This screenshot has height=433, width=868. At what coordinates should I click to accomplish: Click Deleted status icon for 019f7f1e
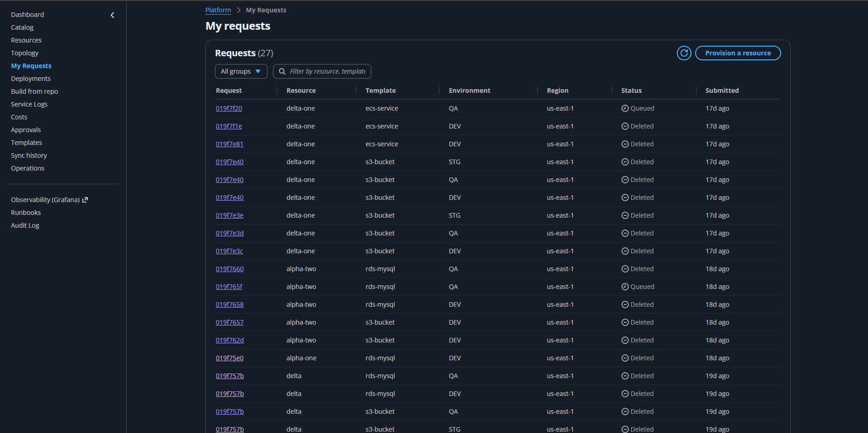(x=625, y=126)
